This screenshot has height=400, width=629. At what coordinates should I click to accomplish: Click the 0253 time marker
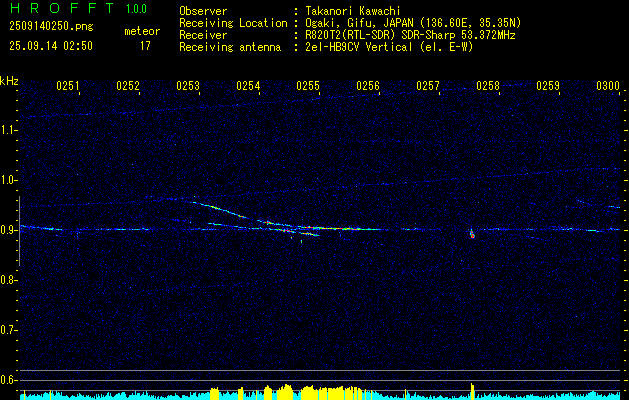pyautogui.click(x=188, y=86)
